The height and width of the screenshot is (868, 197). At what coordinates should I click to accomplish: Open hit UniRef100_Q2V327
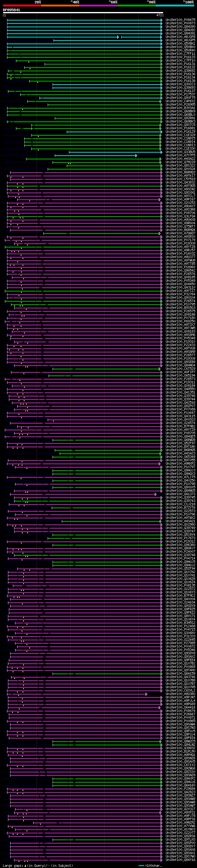(180, 809)
